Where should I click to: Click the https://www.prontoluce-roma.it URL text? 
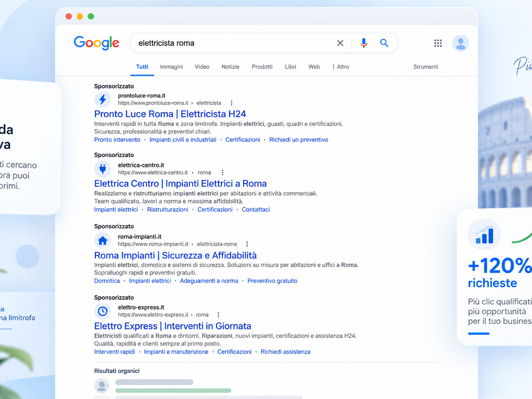click(x=153, y=103)
